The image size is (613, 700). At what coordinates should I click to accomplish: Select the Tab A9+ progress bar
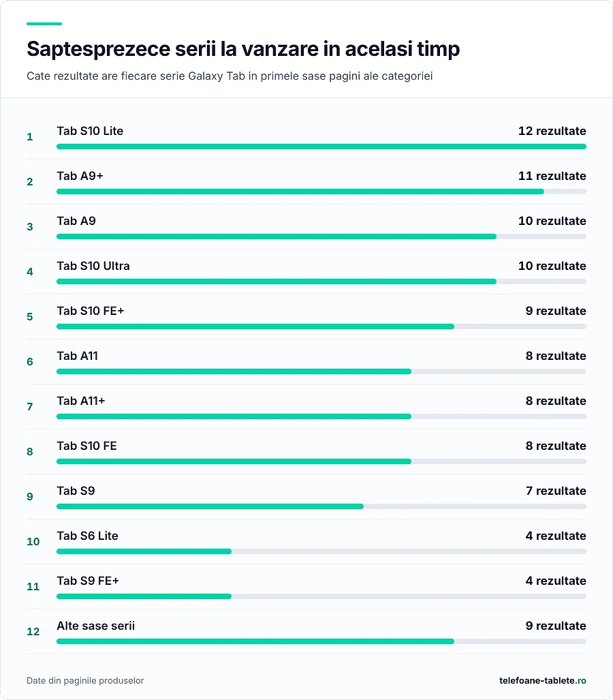click(321, 192)
